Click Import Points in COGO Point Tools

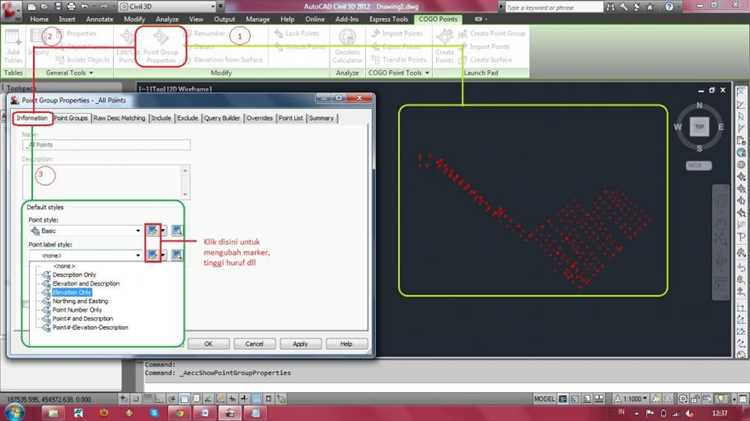coord(397,33)
